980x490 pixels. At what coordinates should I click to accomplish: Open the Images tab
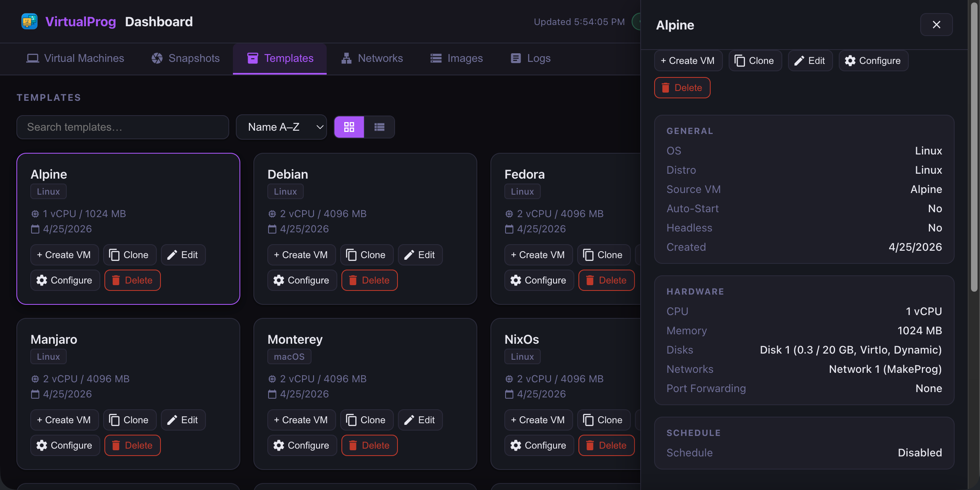456,58
